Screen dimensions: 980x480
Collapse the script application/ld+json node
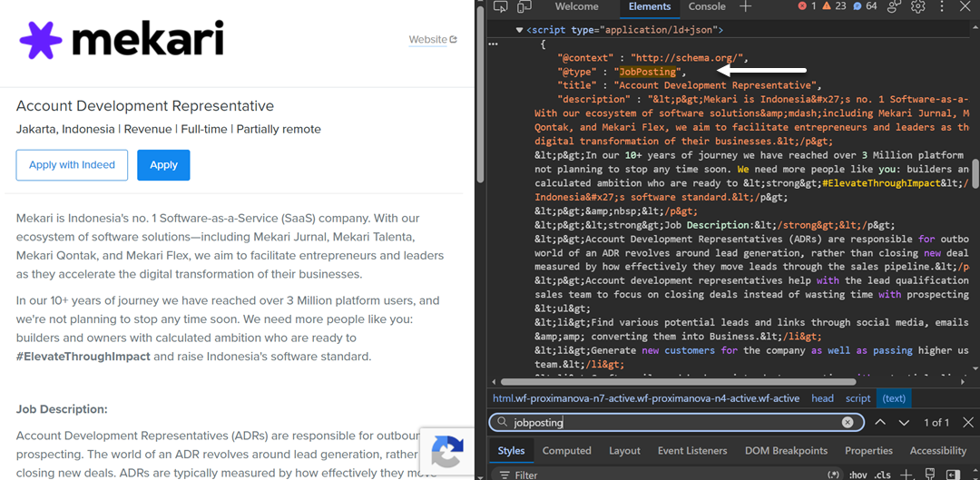click(x=519, y=29)
